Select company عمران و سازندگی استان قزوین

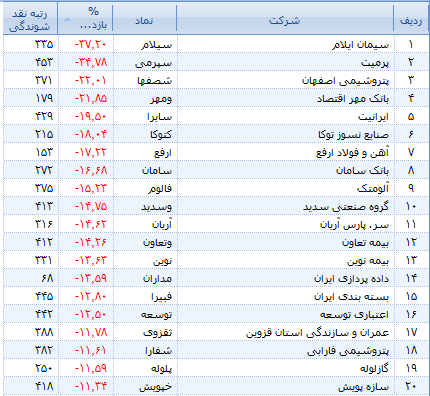318,333
